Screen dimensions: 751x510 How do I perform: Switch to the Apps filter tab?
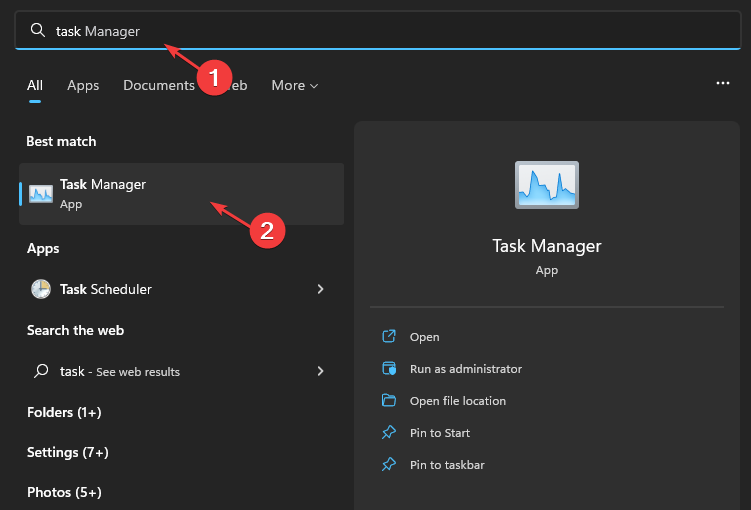click(83, 85)
